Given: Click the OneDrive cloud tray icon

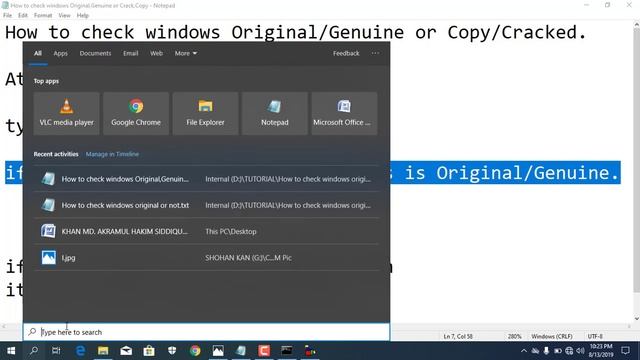Looking at the screenshot, I should tap(535, 351).
